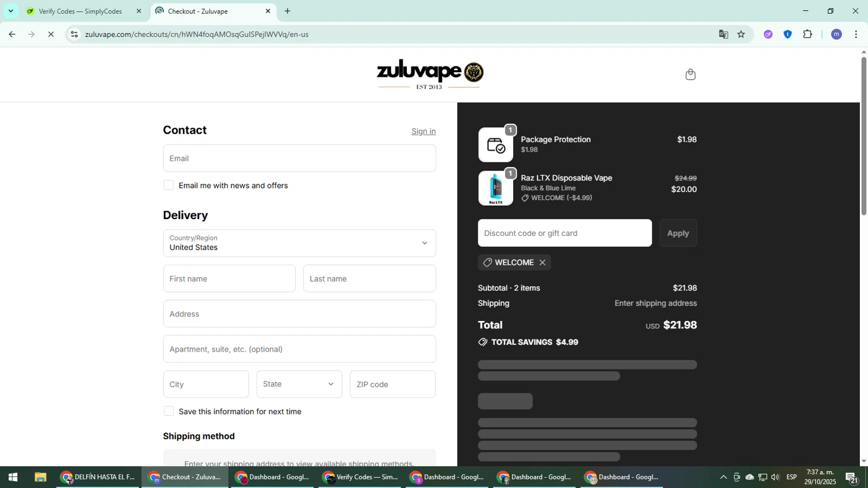Open Chrome's three-dot menu

pos(856,34)
